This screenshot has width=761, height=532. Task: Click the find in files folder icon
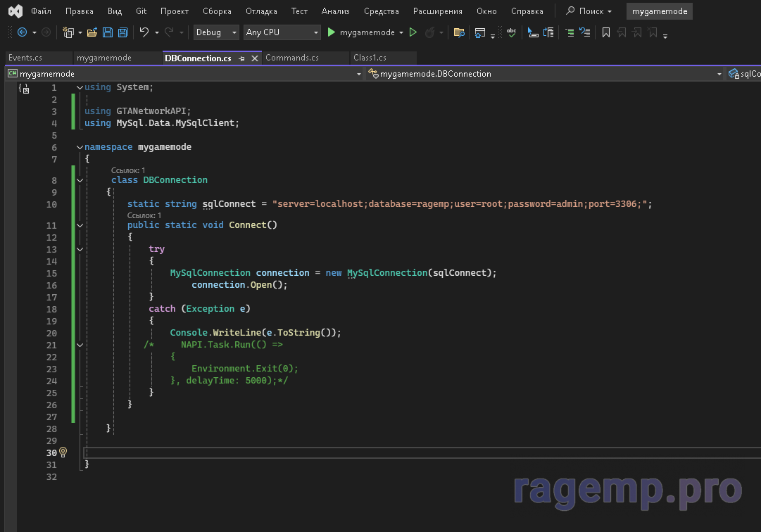[x=458, y=32]
